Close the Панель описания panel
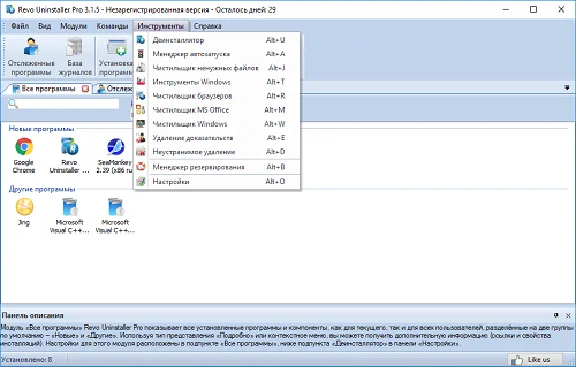 tap(568, 315)
